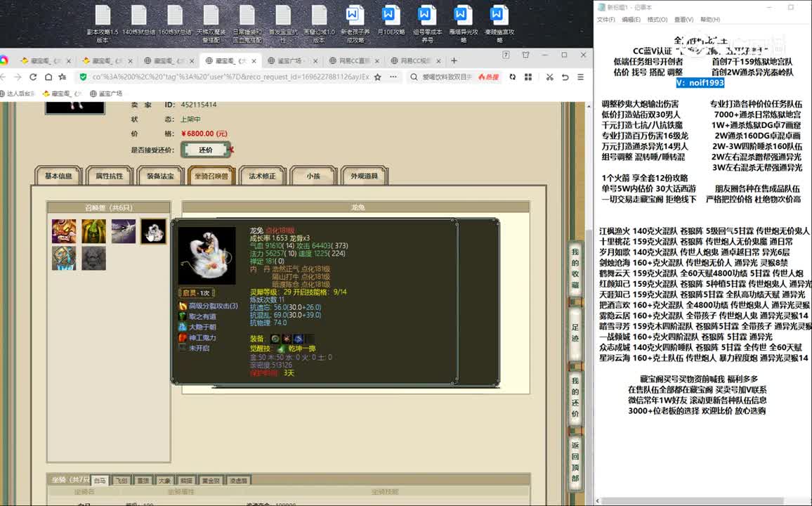Click the 乾坤一掷 awakening skill icon

pos(280,349)
